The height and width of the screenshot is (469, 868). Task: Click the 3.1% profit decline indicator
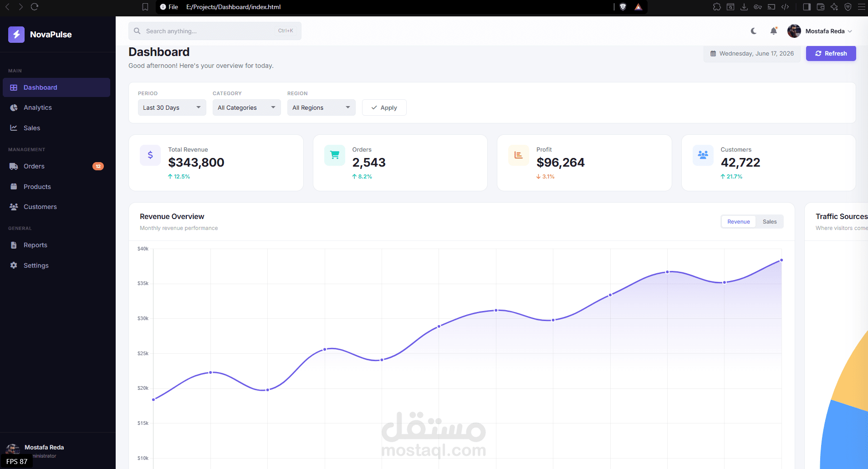[546, 177]
